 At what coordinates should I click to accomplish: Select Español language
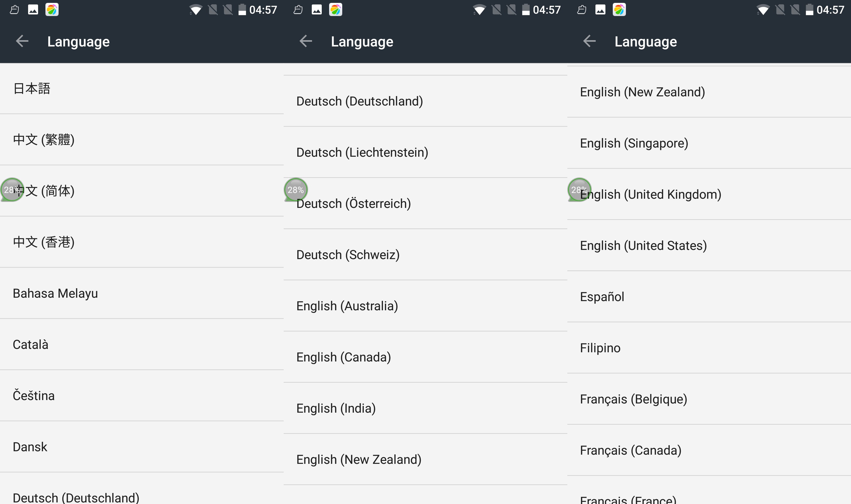coord(709,296)
